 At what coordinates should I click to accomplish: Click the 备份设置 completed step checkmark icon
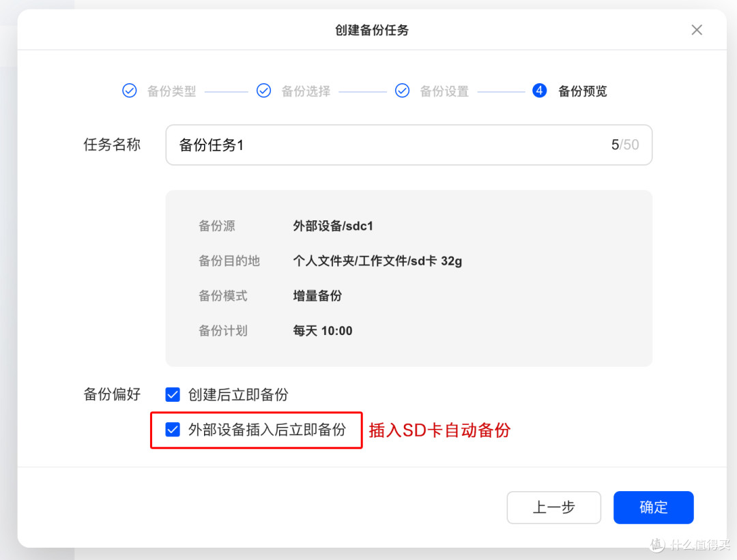tap(402, 91)
